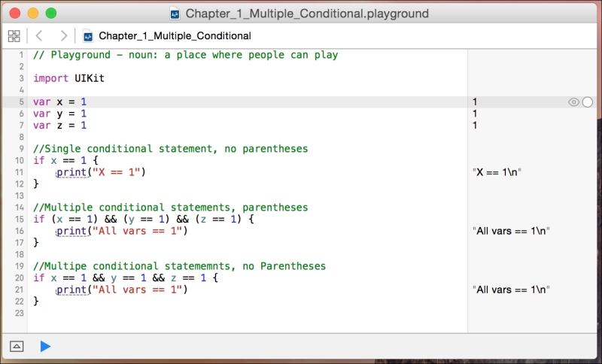
Task: Click the if statement with parentheses on line 15
Action: coord(144,219)
